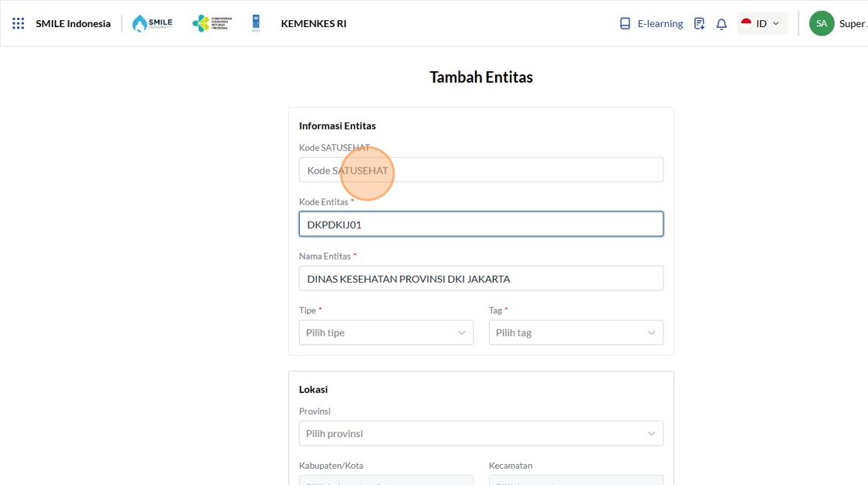Click the SMILE Indonesia title
The width and height of the screenshot is (868, 485).
[73, 23]
